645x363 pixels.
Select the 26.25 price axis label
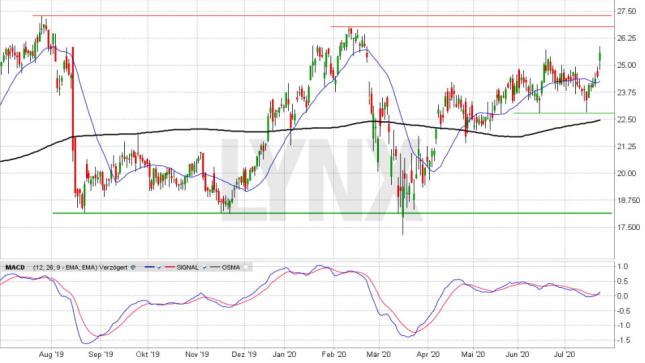coord(626,38)
